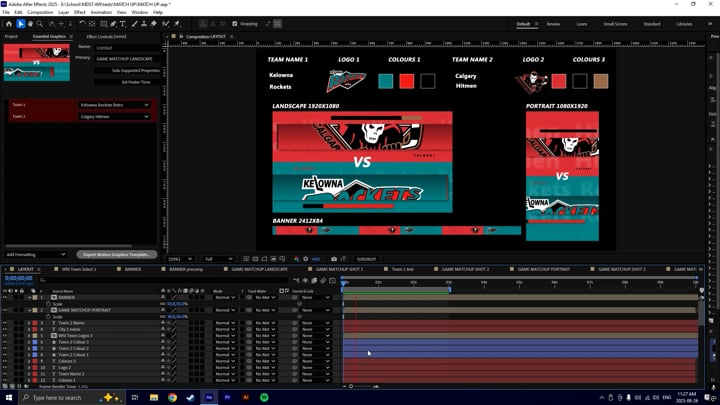This screenshot has width=720, height=405.
Task: Hide the BANNER layer eye
Action: pyautogui.click(x=5, y=298)
